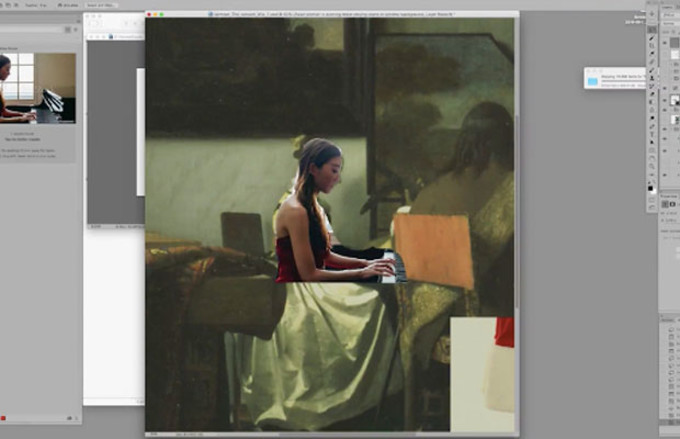Open the layer blend mode dropdown

(671, 23)
